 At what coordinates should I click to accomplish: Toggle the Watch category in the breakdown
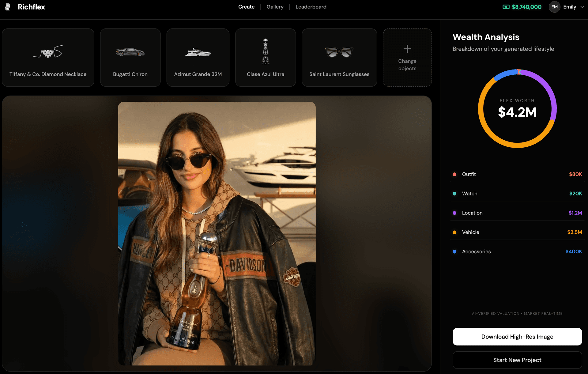(517, 193)
